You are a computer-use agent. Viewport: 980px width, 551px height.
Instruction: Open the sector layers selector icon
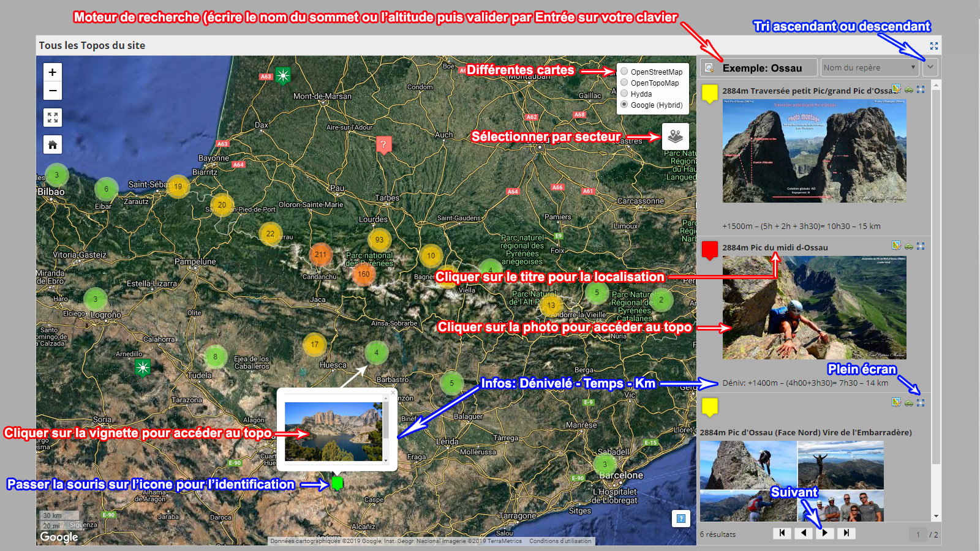coord(676,137)
